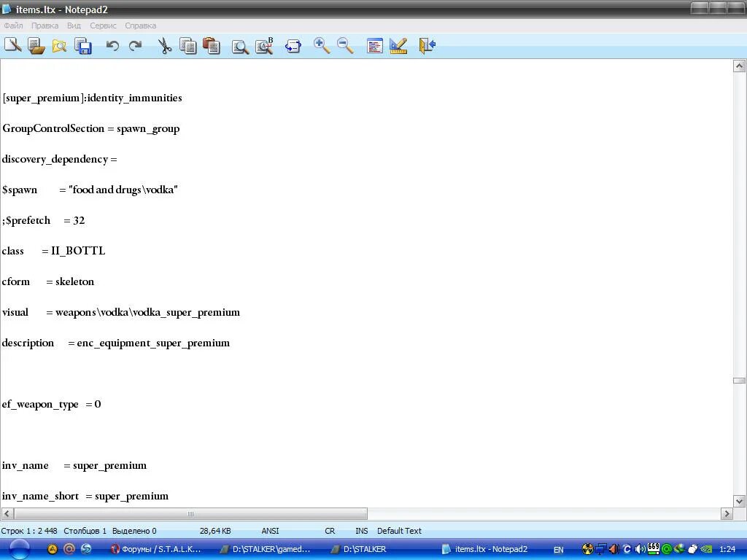Click the 'class = II_BOTTL' line

pos(53,251)
